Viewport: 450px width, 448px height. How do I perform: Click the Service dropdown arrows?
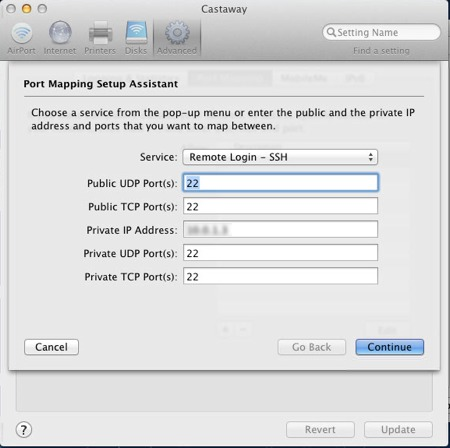coord(370,157)
